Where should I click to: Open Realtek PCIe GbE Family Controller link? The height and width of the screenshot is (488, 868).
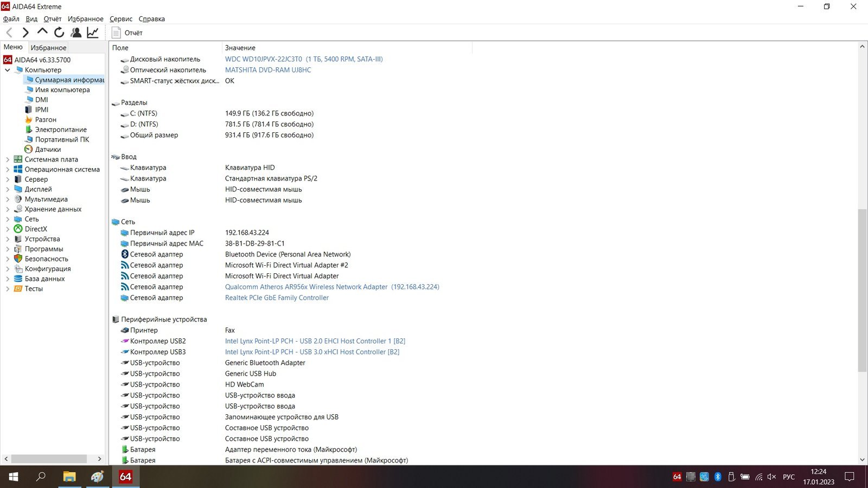(277, 298)
